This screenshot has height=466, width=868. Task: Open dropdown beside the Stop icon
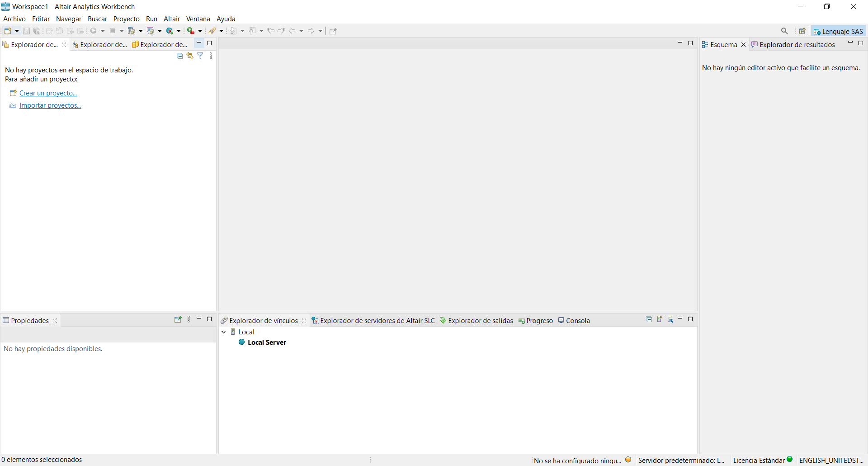[x=122, y=31]
